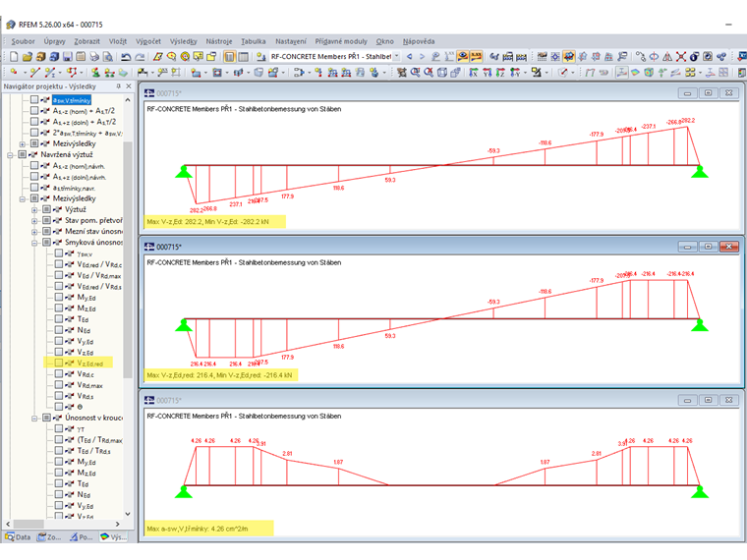Viewport: 747px width, 560px height.
Task: Open the Úpravy menu
Action: (54, 41)
